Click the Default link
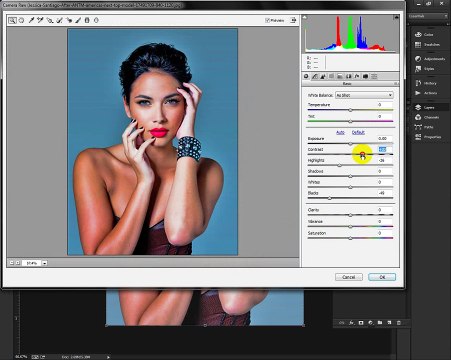This screenshot has height=360, width=451. pos(358,132)
